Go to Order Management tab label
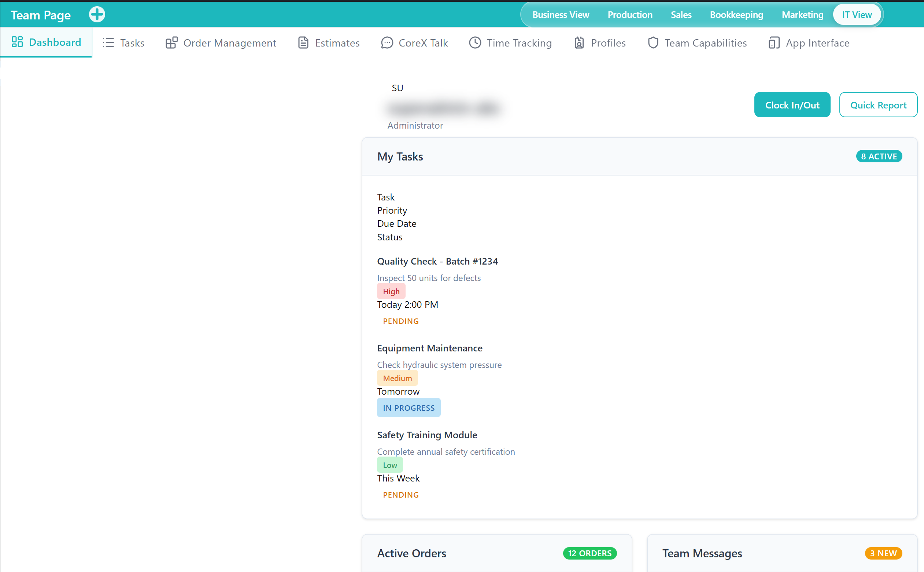 (230, 43)
